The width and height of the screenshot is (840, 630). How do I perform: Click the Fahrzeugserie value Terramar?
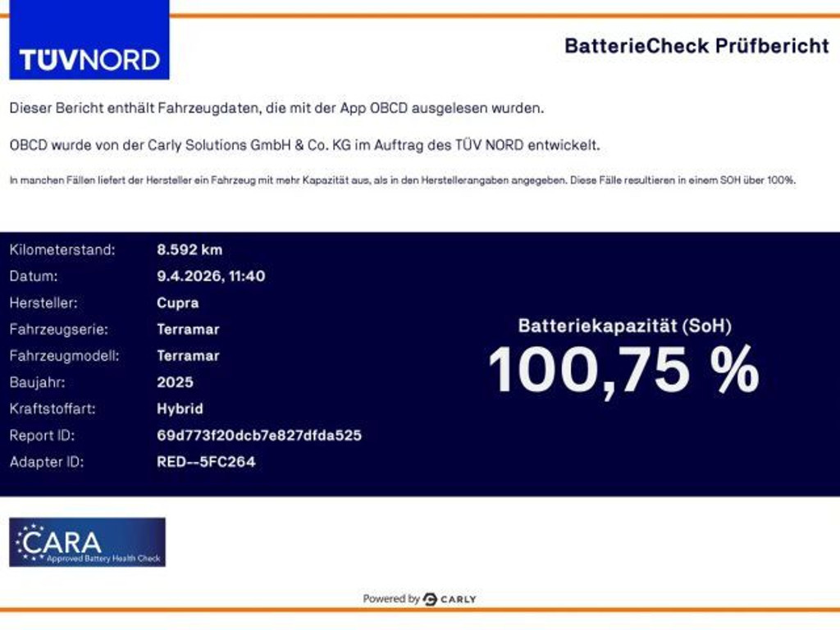pos(188,329)
